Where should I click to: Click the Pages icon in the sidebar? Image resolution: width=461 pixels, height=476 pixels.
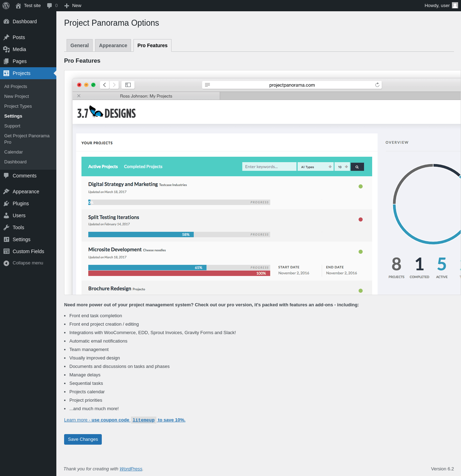[6, 61]
